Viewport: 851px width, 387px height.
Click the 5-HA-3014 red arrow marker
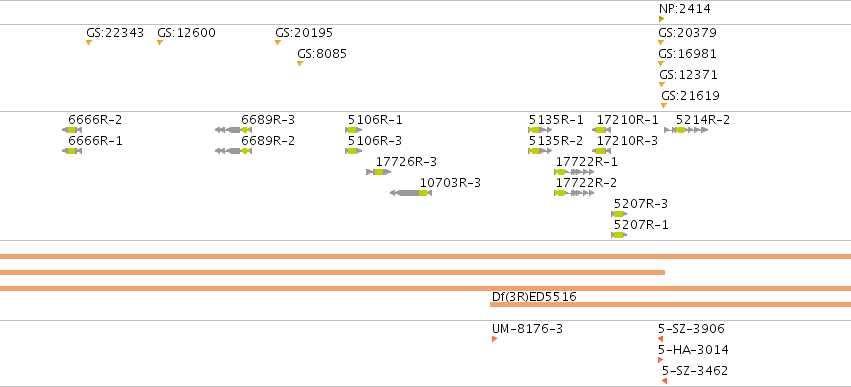[661, 360]
